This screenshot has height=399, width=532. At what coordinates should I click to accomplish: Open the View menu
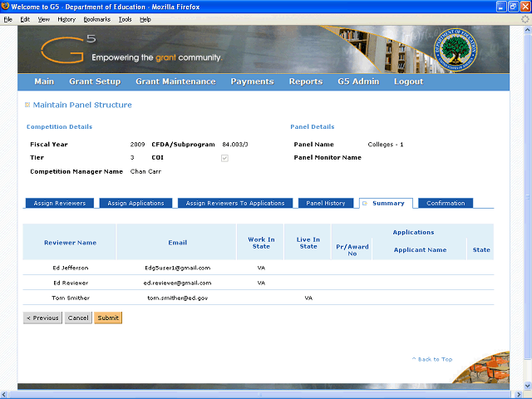pos(44,19)
